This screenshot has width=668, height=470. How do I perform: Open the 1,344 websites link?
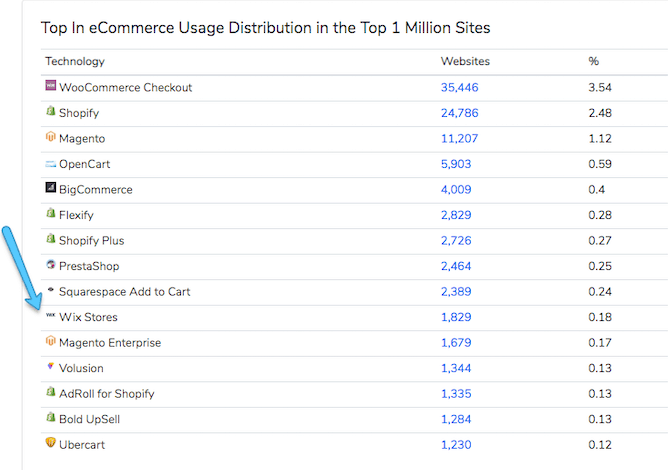[456, 369]
